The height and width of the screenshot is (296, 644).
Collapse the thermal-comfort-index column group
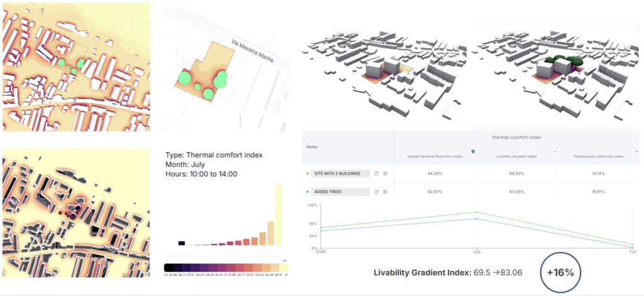(x=516, y=141)
